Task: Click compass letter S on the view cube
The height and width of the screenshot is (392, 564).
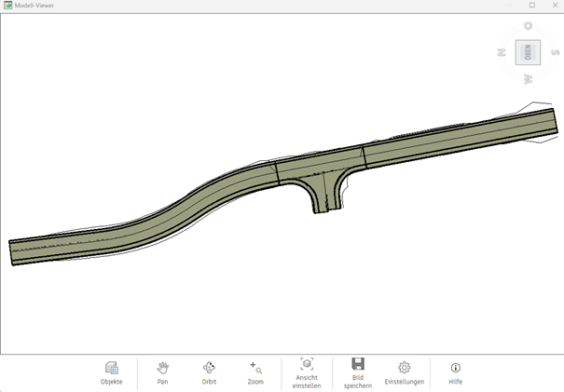Action: (555, 53)
